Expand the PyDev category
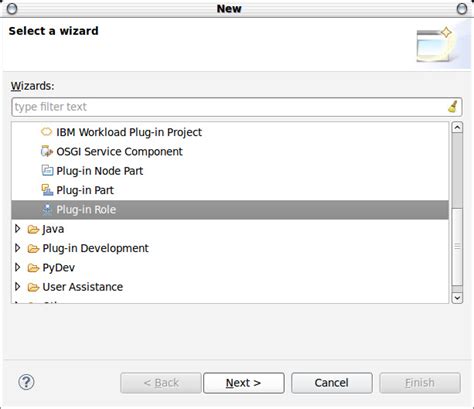474x409 pixels. coord(18,267)
